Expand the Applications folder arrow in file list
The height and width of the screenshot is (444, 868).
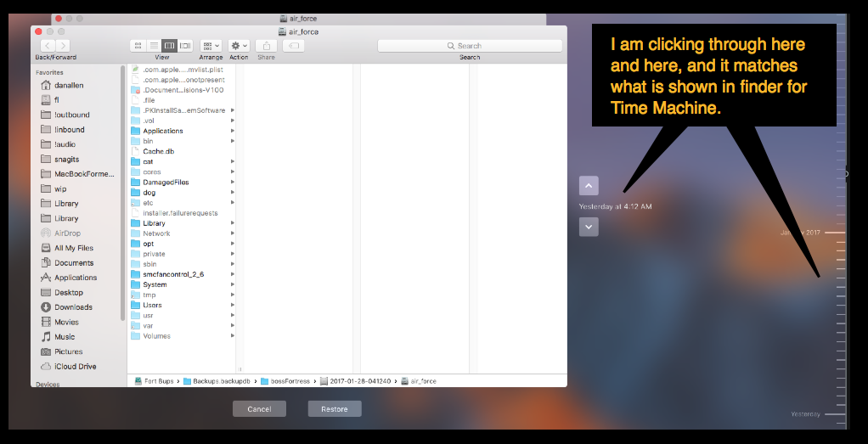[x=233, y=131]
